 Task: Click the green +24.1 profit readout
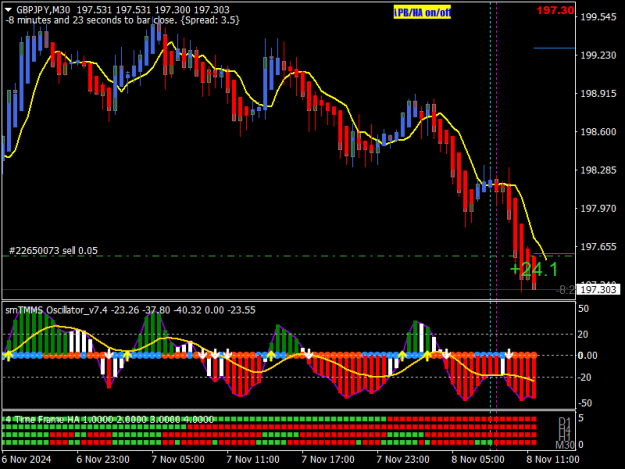coord(534,269)
